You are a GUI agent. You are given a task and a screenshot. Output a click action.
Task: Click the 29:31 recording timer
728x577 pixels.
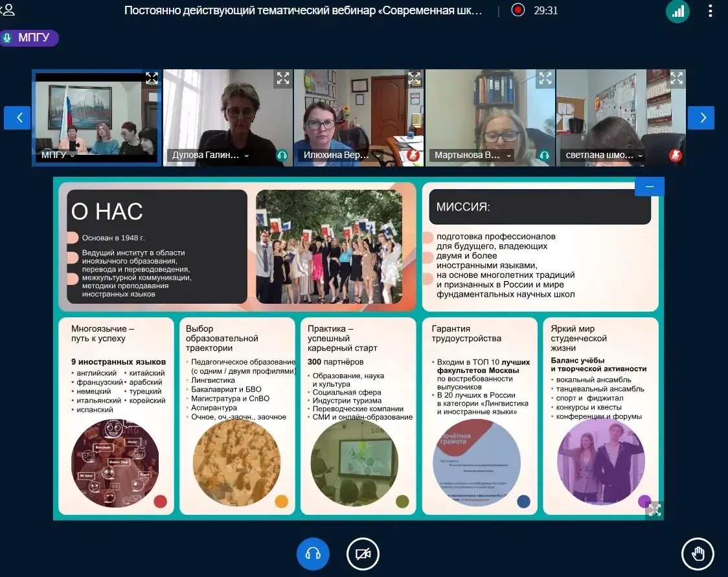(545, 10)
